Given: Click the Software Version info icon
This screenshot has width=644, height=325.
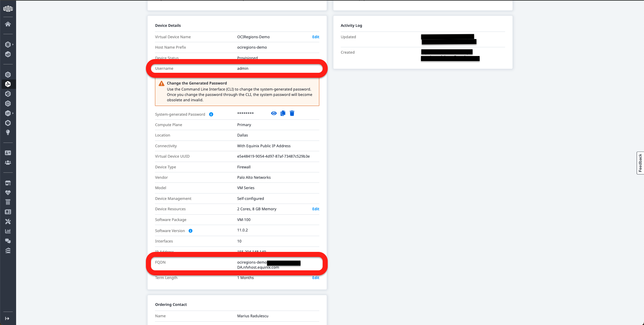Looking at the screenshot, I should pos(191,231).
